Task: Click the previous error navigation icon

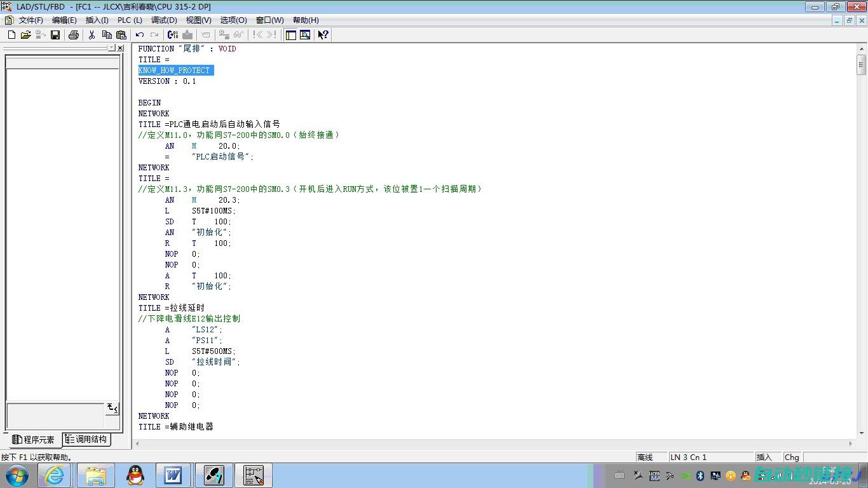Action: pyautogui.click(x=257, y=35)
